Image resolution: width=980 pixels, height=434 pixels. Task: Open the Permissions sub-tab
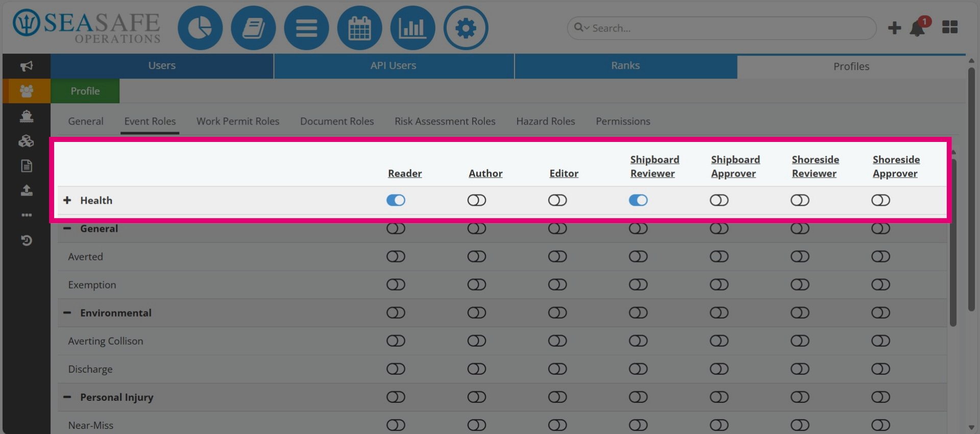coord(623,122)
